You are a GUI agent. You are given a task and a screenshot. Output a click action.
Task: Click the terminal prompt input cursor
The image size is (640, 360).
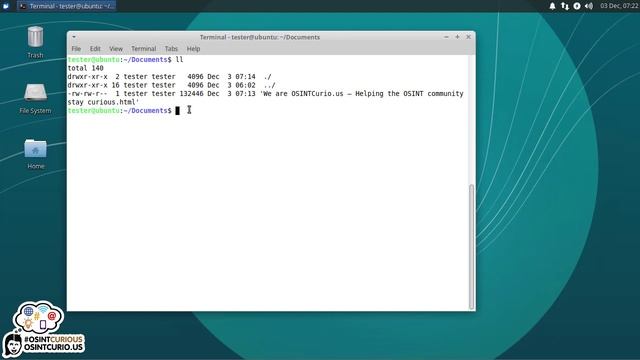click(177, 111)
